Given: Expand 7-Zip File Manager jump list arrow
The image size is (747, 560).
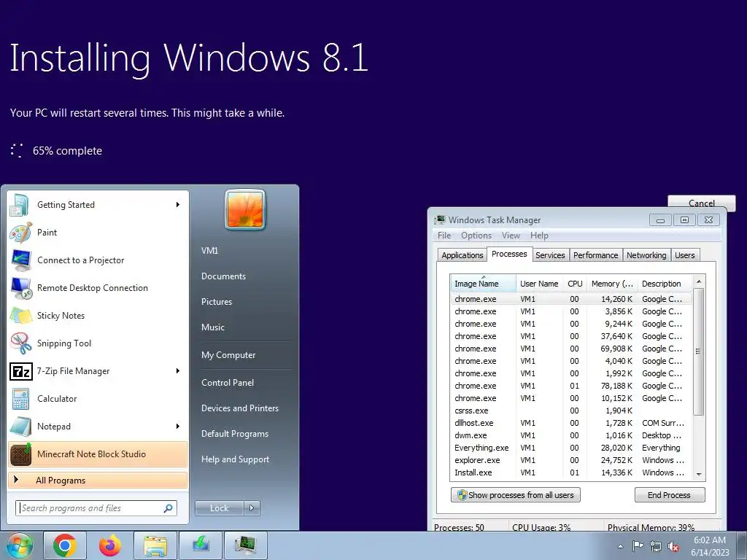Looking at the screenshot, I should (x=178, y=371).
